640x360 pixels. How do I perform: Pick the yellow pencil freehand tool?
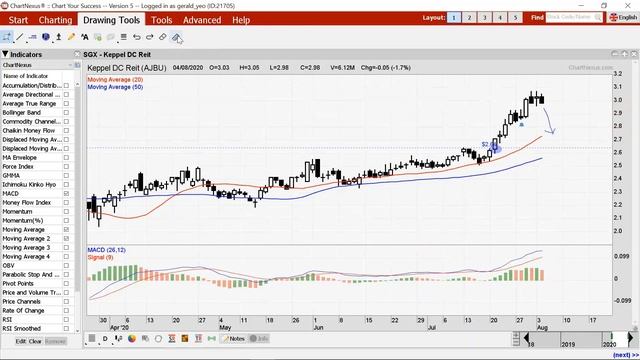[x=71, y=37]
